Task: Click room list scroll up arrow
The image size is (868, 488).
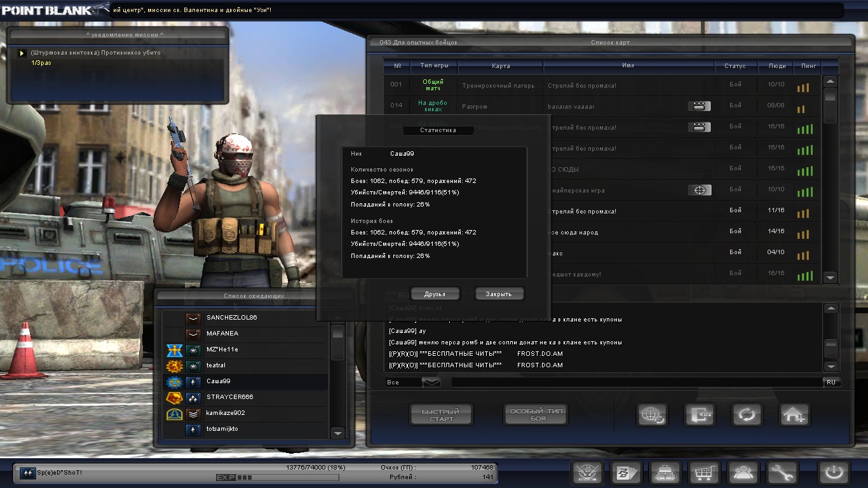Action: [831, 82]
